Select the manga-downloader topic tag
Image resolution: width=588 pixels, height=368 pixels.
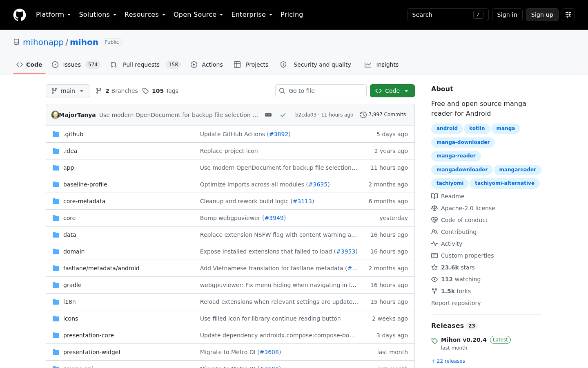coord(463,142)
